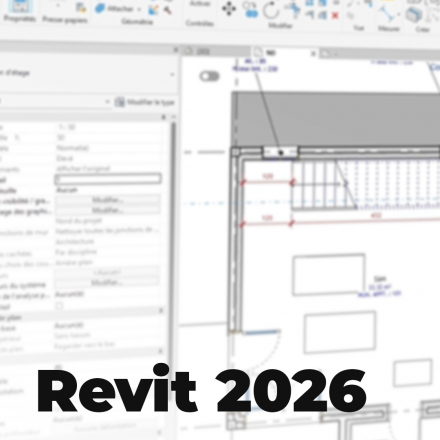The width and height of the screenshot is (440, 440).
Task: Click the Modifier le type button
Action: click(x=145, y=102)
